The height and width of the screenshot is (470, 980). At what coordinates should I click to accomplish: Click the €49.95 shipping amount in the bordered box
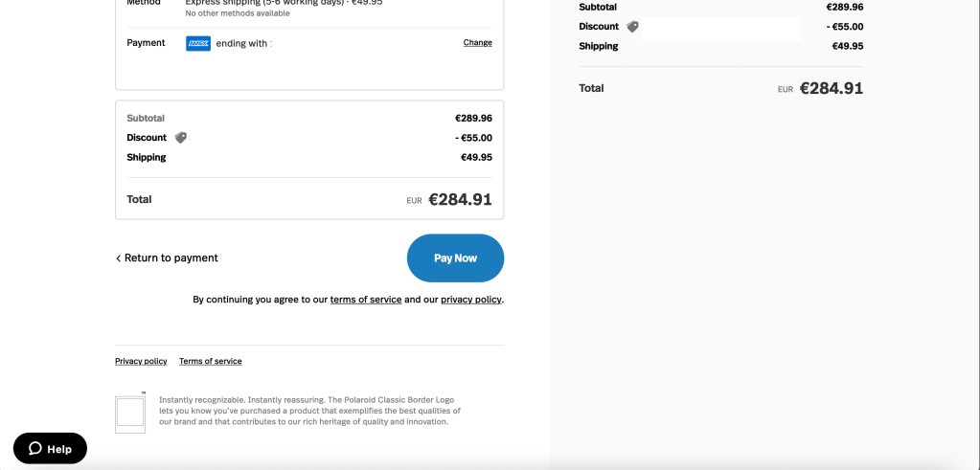pos(476,157)
